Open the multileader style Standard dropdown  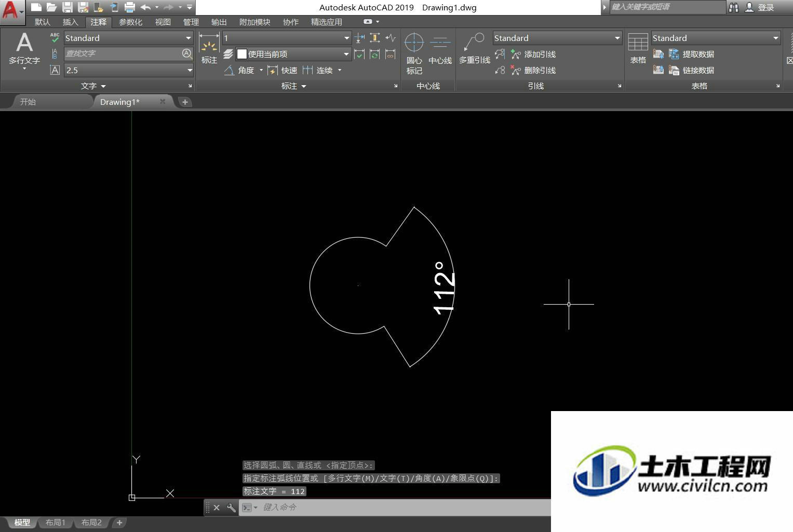(x=557, y=38)
